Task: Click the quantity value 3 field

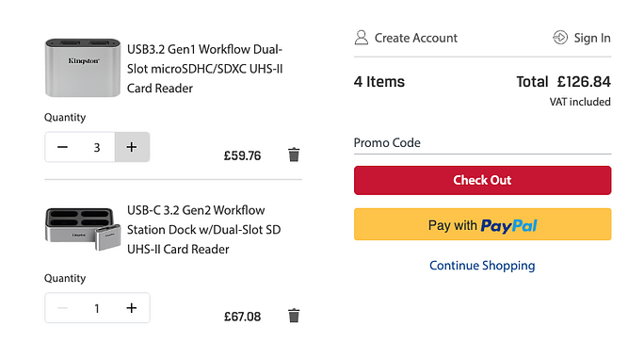Action: pyautogui.click(x=97, y=147)
